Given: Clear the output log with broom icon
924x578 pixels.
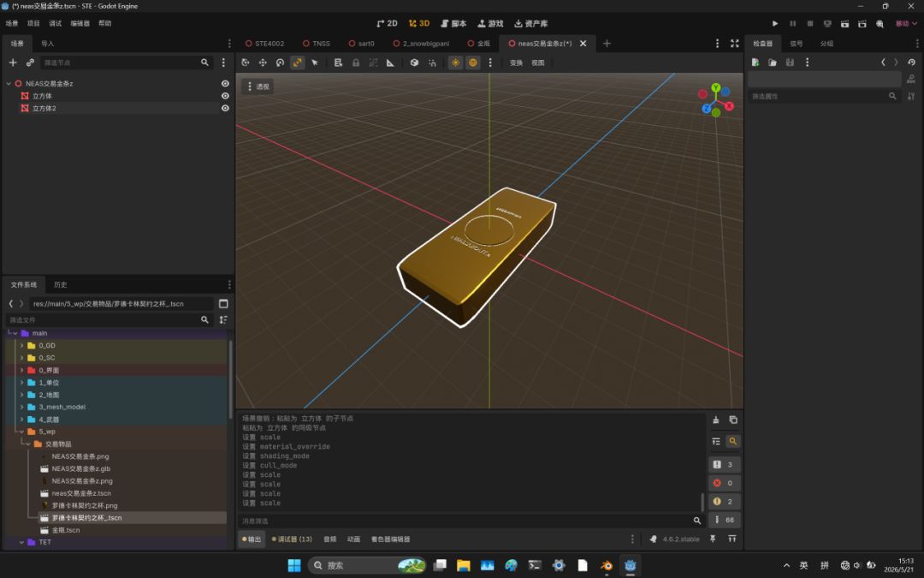Looking at the screenshot, I should (x=716, y=420).
